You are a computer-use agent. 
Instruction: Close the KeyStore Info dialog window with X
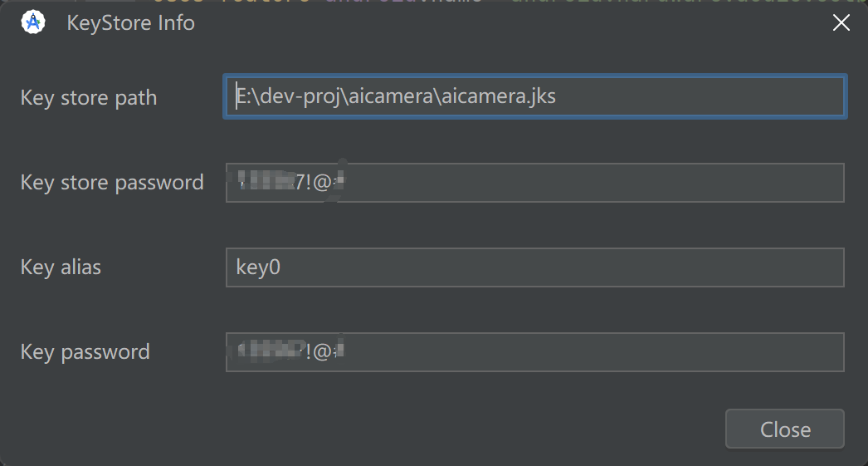click(x=841, y=22)
